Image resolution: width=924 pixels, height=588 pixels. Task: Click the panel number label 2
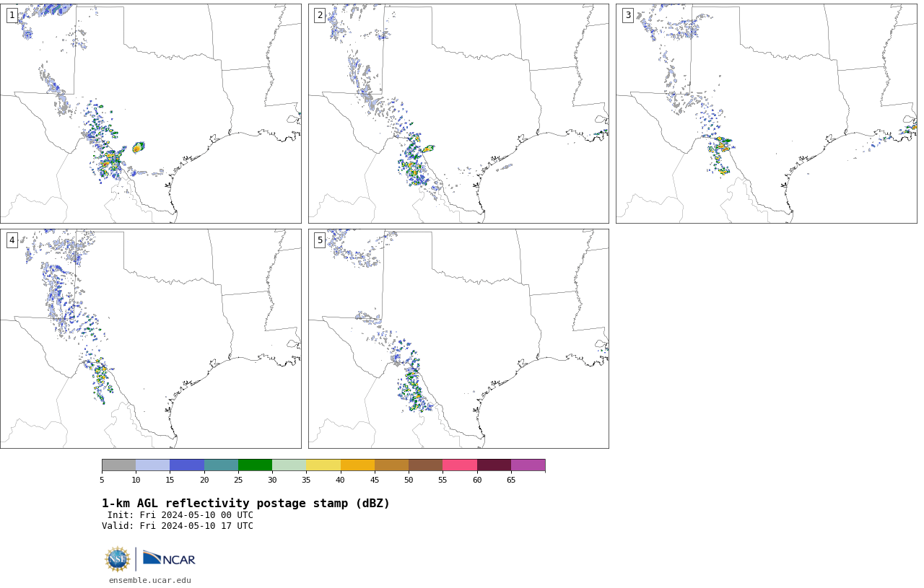(x=320, y=15)
